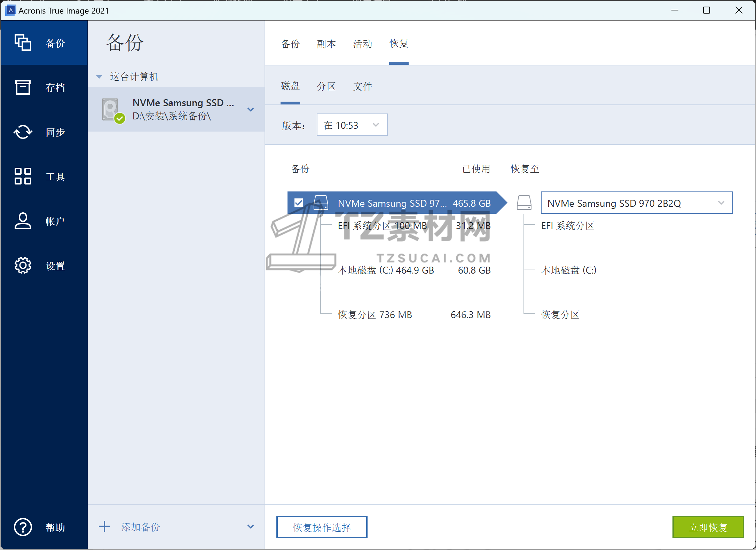Screen dimensions: 756x550
Task: Open the add-backup dropdown arrow
Action: point(251,527)
